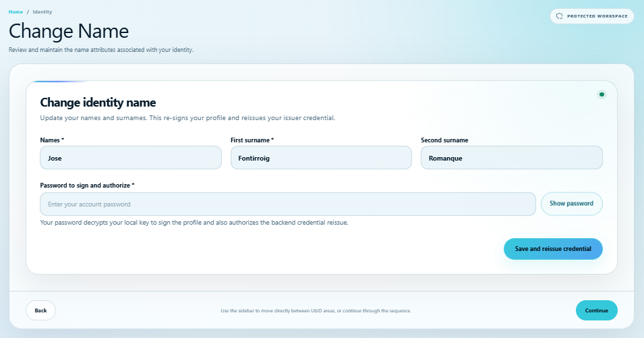Focus the Second surname field with Romanque

click(x=512, y=158)
